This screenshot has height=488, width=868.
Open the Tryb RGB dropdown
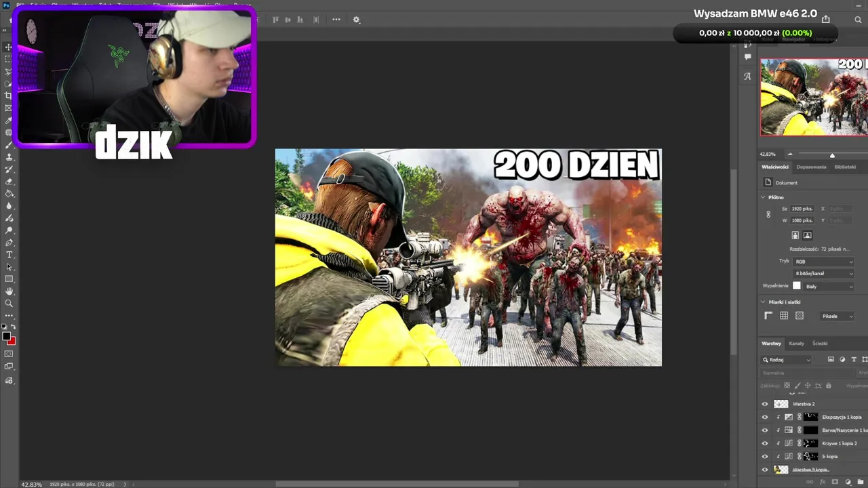click(824, 261)
